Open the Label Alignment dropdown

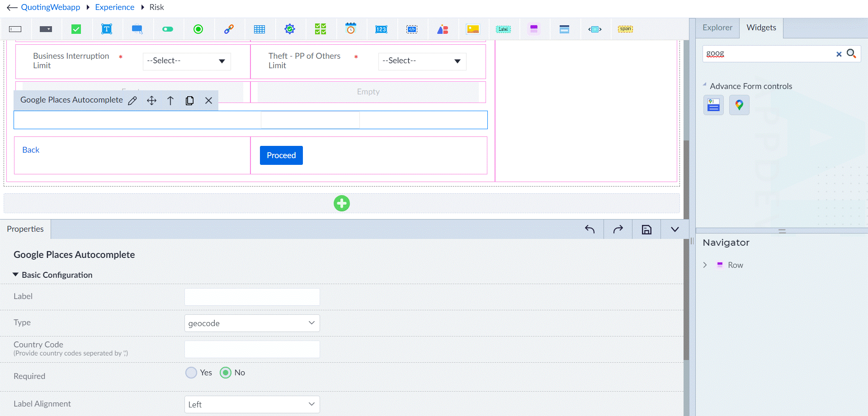click(252, 405)
